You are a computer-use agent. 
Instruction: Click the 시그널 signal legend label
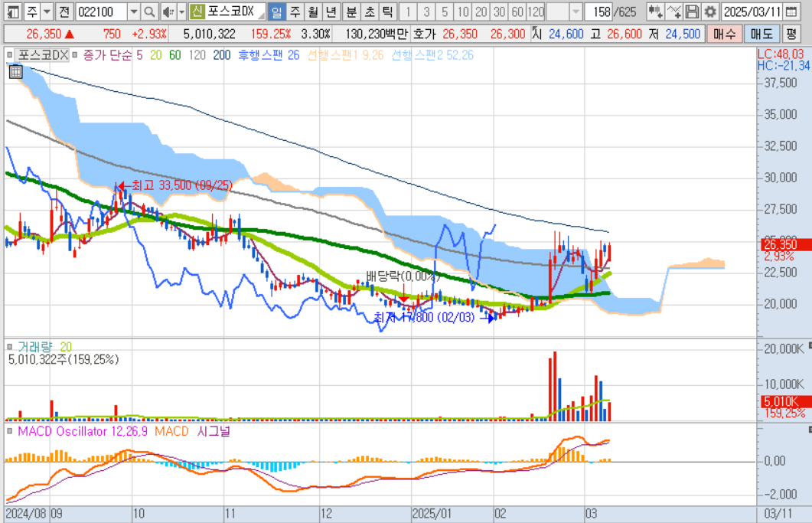pos(214,431)
